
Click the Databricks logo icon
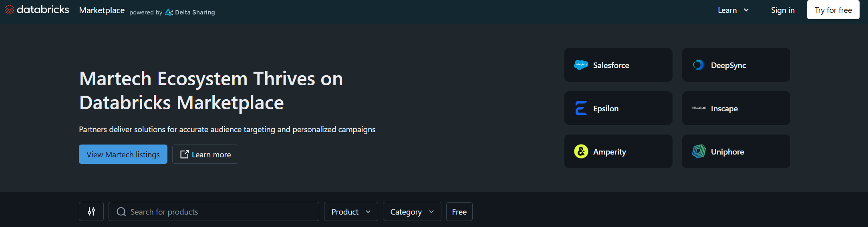(x=9, y=10)
